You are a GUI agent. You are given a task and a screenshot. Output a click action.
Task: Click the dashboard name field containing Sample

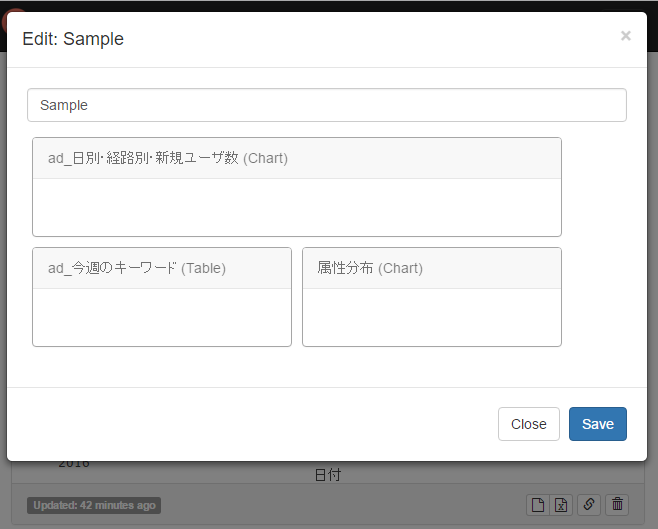[327, 105]
